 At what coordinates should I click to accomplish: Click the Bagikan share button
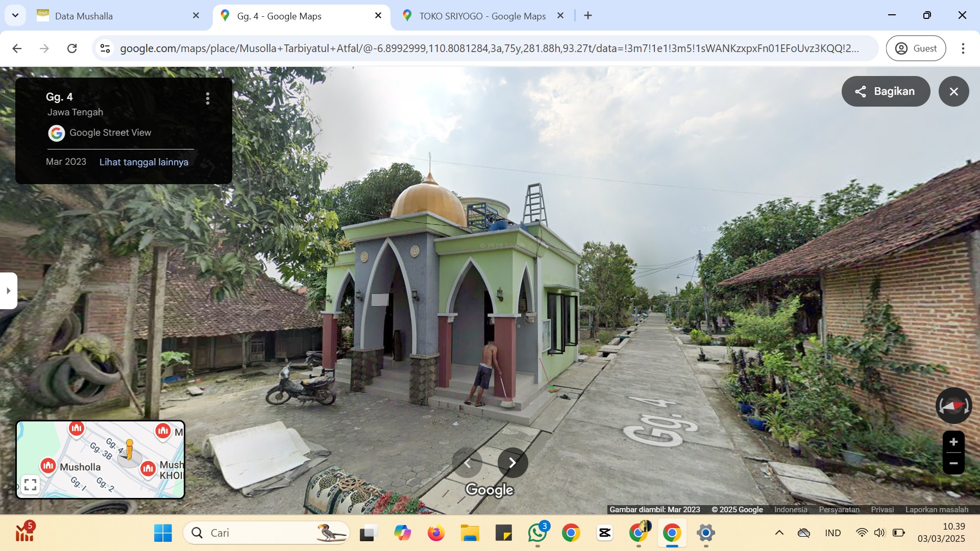(x=886, y=91)
